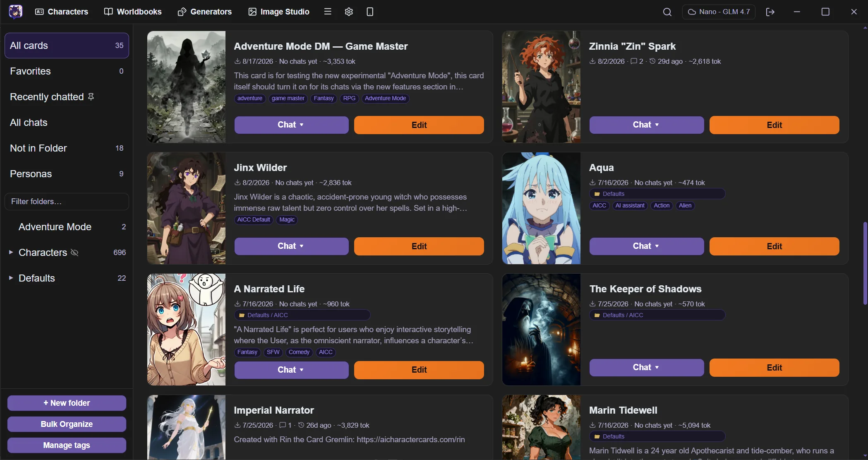
Task: Click the 'Magic' tag on Jinx Wilder
Action: pyautogui.click(x=287, y=219)
